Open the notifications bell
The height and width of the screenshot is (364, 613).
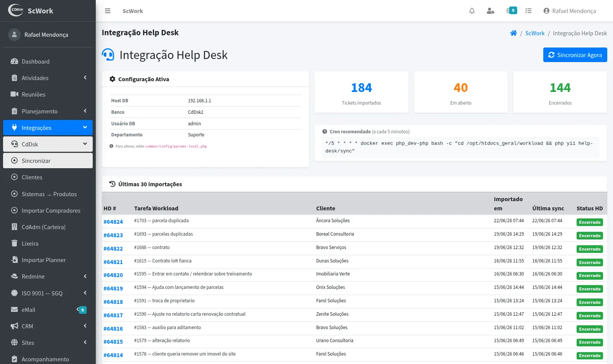472,11
